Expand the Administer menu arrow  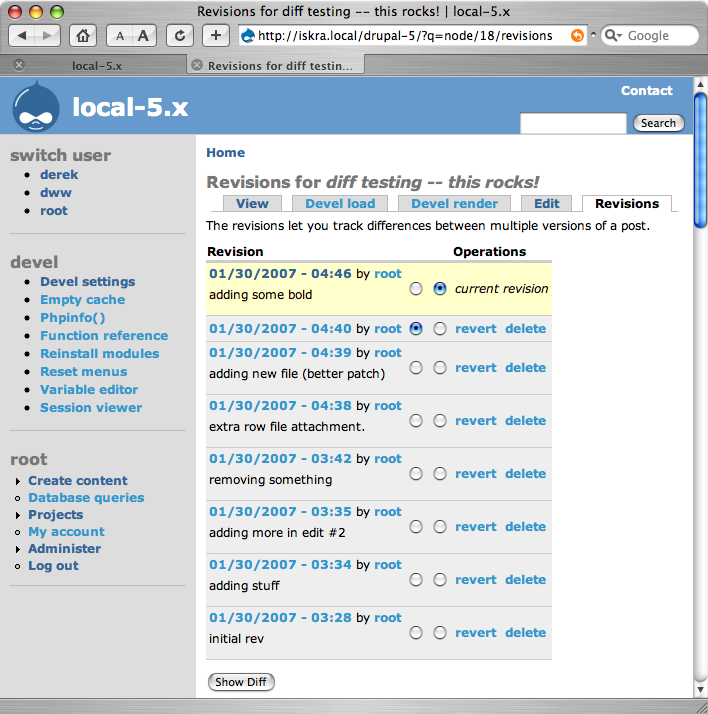coord(18,550)
